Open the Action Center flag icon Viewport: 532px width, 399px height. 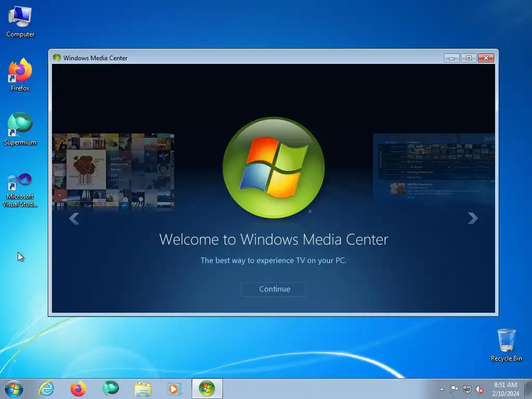click(x=454, y=389)
